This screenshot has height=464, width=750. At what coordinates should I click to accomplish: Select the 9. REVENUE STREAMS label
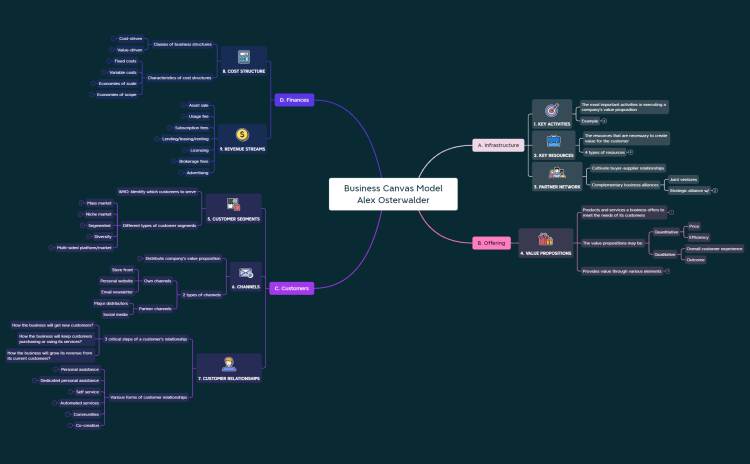point(242,149)
